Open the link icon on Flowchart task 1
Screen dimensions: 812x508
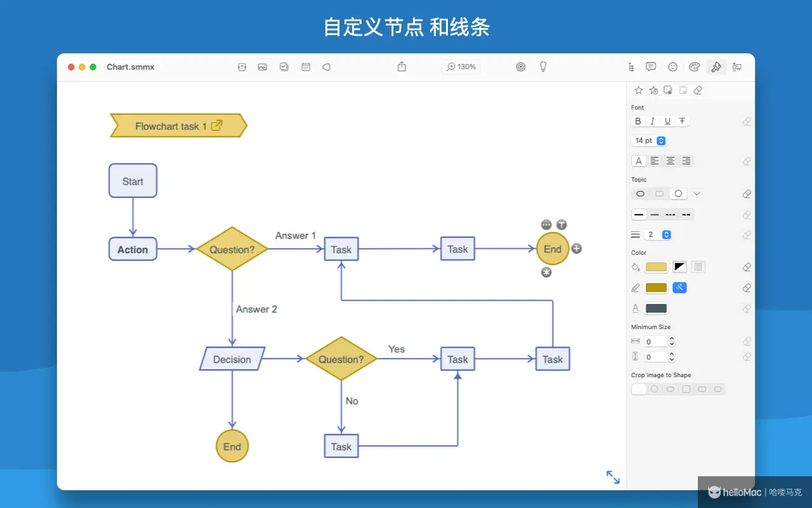(x=217, y=126)
